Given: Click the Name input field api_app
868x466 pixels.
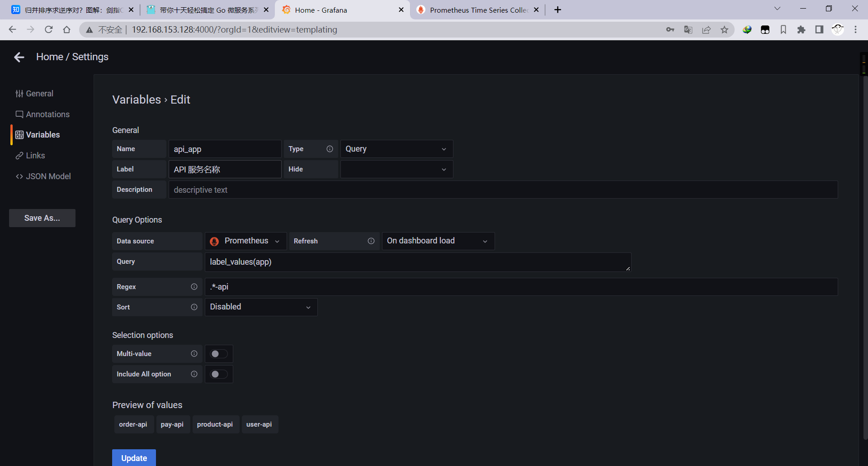Looking at the screenshot, I should 225,149.
